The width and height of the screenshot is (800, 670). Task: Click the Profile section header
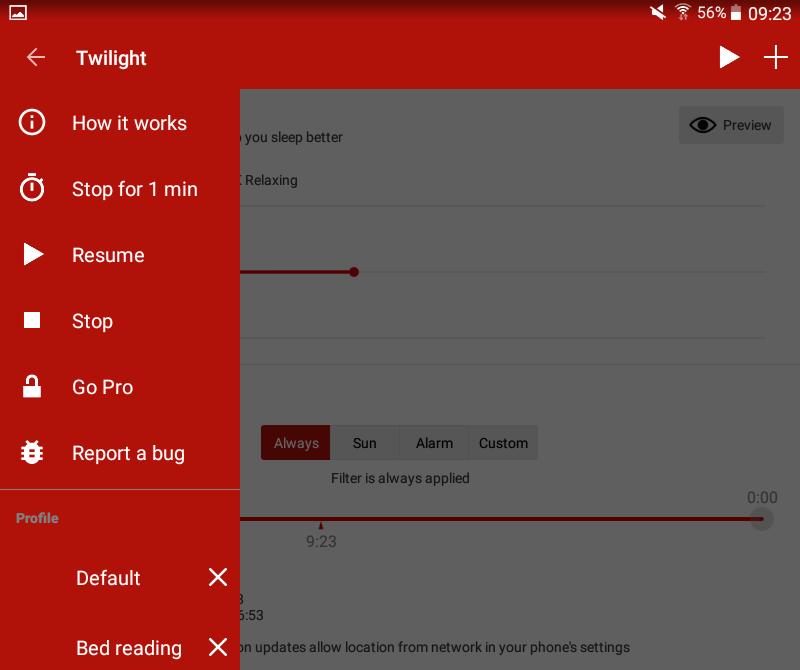click(x=37, y=518)
